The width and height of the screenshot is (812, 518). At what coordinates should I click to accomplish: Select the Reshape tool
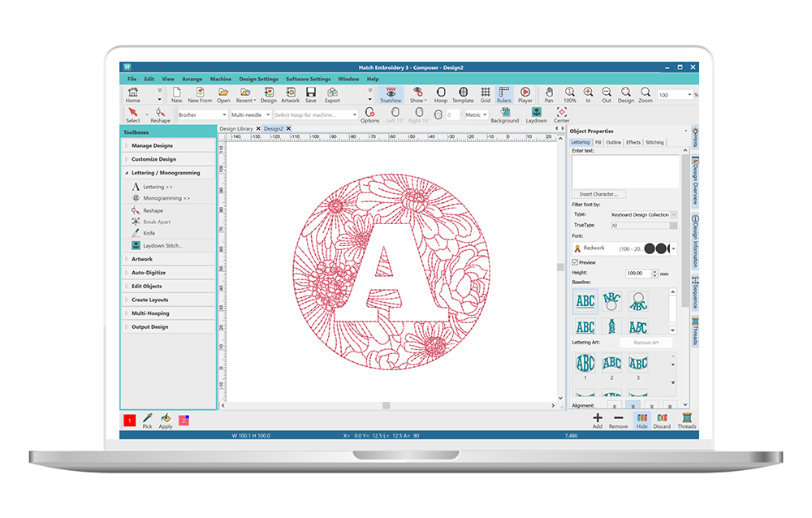pos(154,210)
